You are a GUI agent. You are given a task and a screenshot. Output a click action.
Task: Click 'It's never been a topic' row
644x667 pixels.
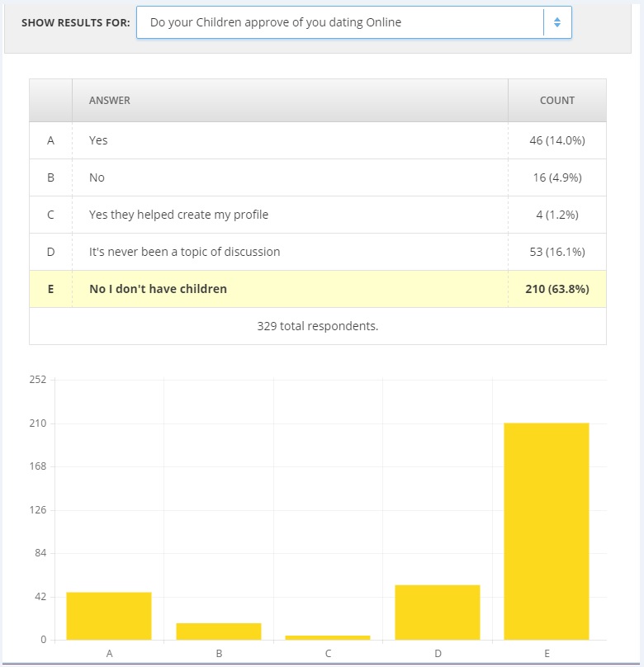click(x=318, y=252)
